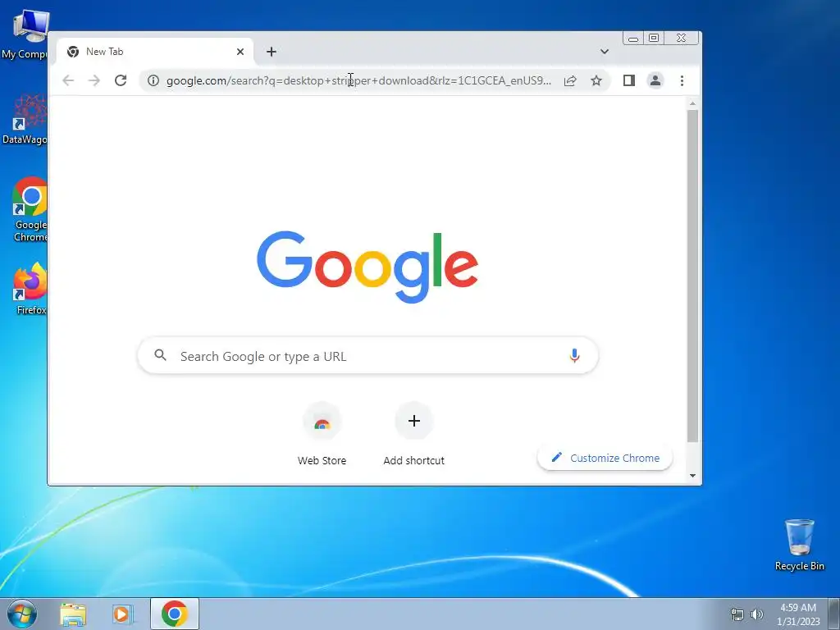Click the Google search box
Screen dimensions: 840x630
coord(368,356)
